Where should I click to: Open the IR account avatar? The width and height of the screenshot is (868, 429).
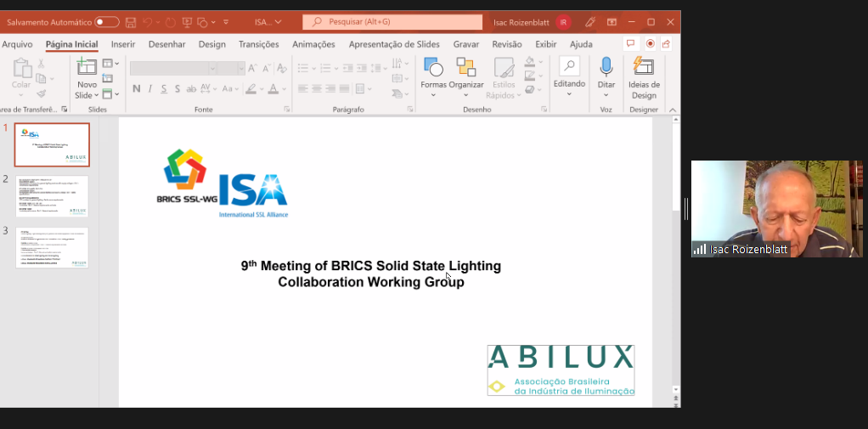(x=564, y=22)
